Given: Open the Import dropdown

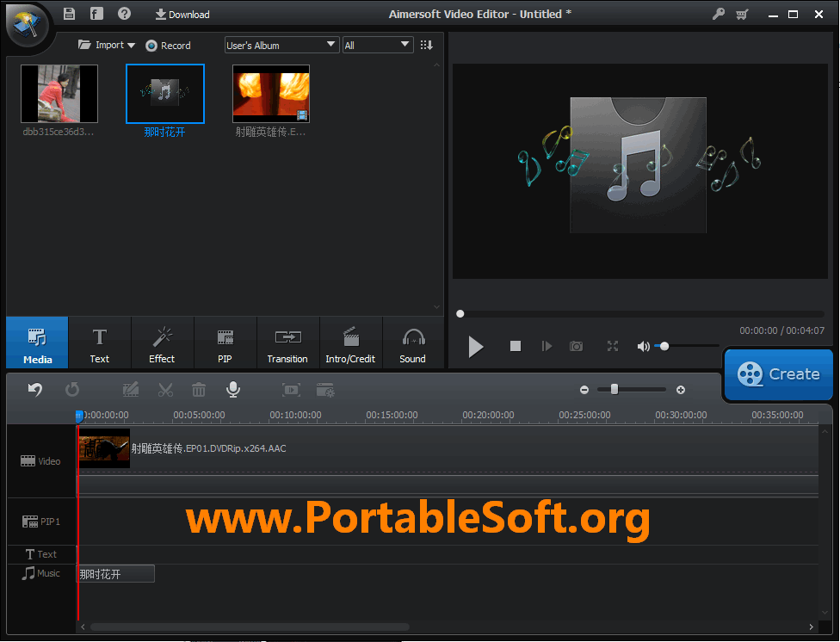Looking at the screenshot, I should tap(107, 45).
